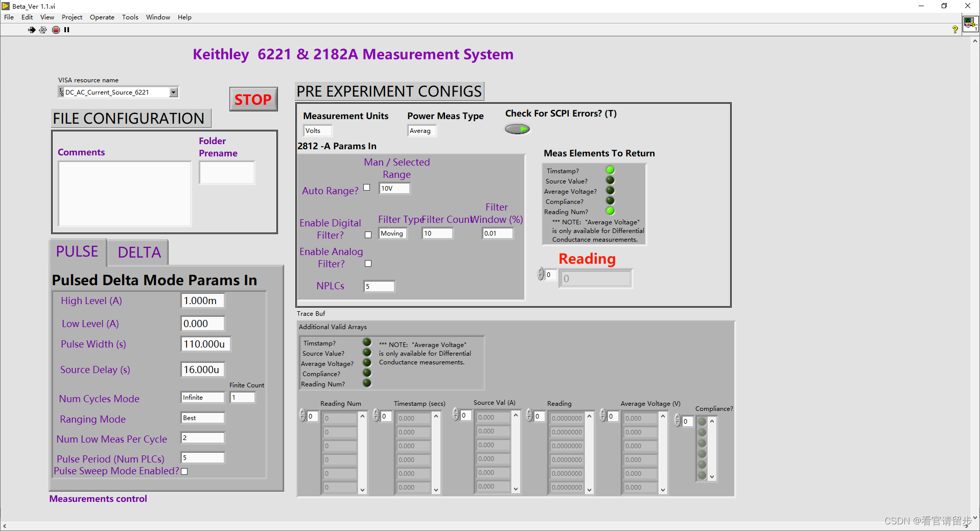The image size is (980, 531).
Task: Click the Run Continuously toolbar icon
Action: (x=43, y=30)
